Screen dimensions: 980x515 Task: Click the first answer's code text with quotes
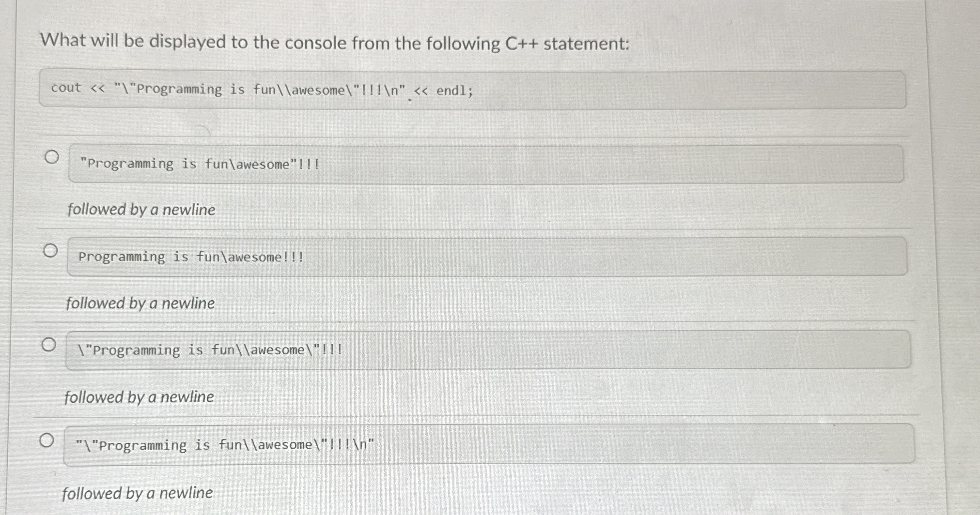pyautogui.click(x=200, y=164)
